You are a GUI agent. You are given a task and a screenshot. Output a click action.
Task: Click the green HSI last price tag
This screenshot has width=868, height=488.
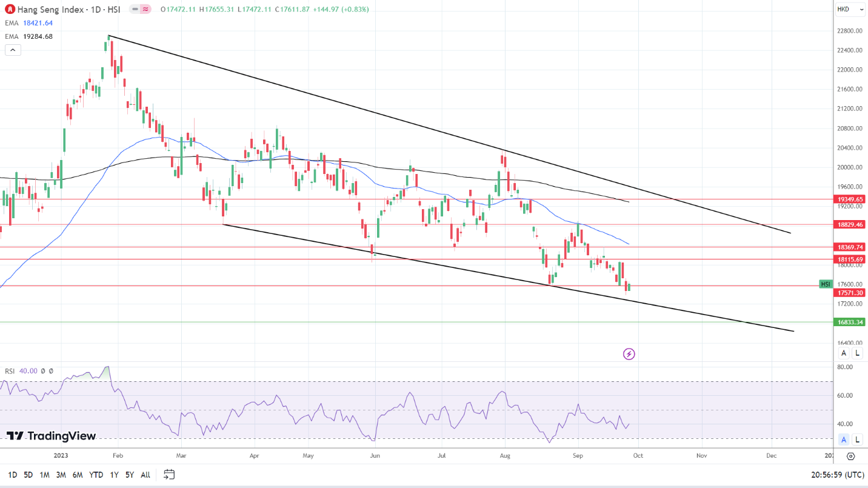click(x=826, y=284)
